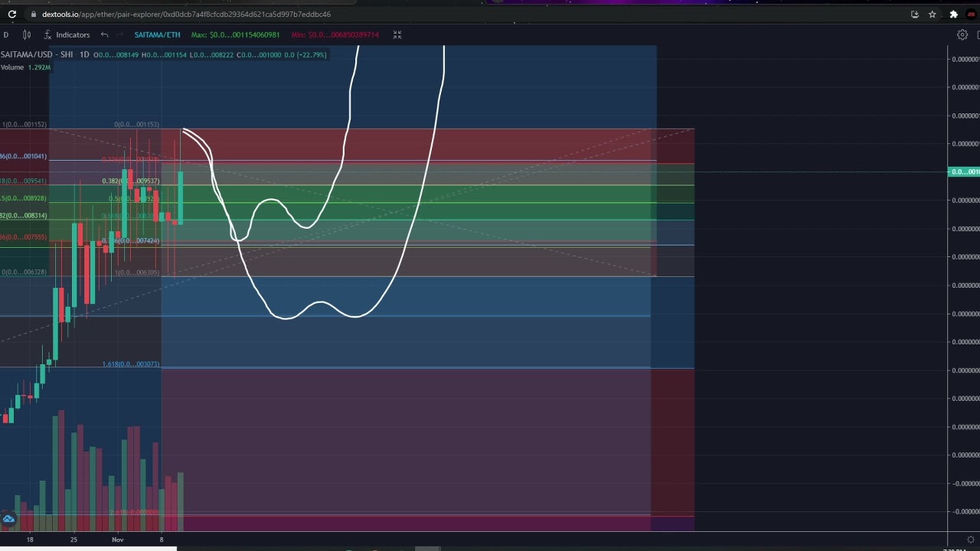Click the Volume 1.292M legend
The width and height of the screenshot is (980, 551).
coord(25,67)
